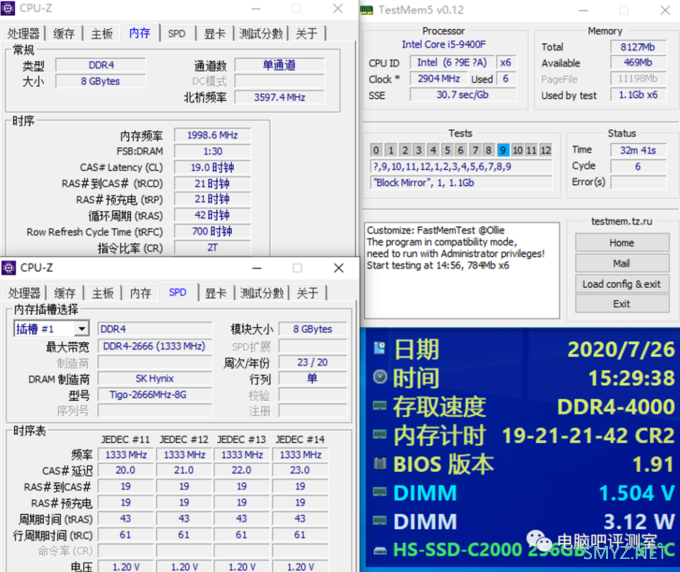680x572 pixels.
Task: Click the DRAM 制造商 field SK Hynix
Action: point(154,379)
